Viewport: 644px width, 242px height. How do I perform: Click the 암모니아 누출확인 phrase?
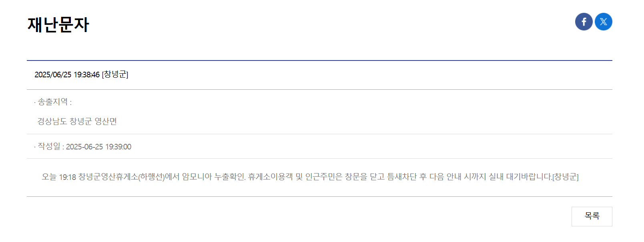point(213,177)
